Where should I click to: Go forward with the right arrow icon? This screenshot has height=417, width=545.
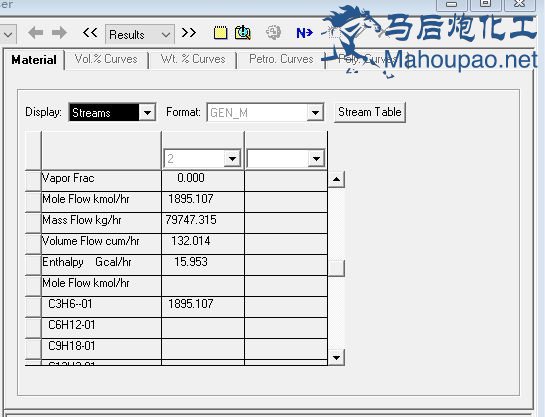coord(59,33)
